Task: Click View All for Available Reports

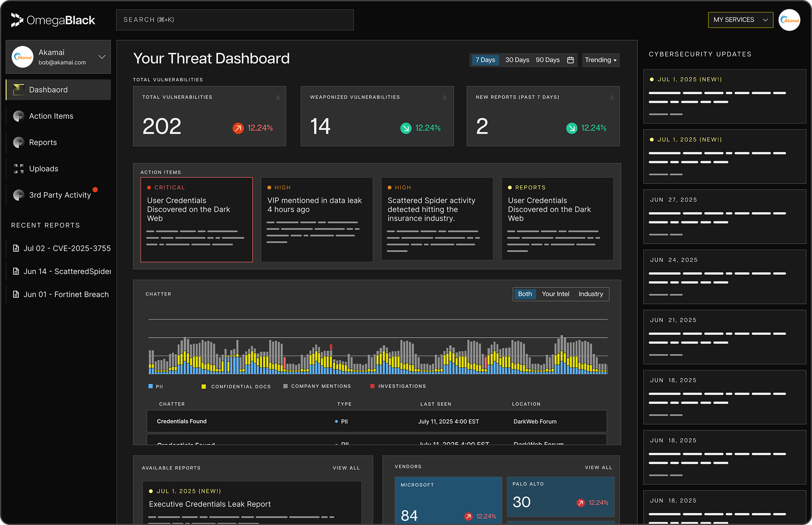Action: 346,468
